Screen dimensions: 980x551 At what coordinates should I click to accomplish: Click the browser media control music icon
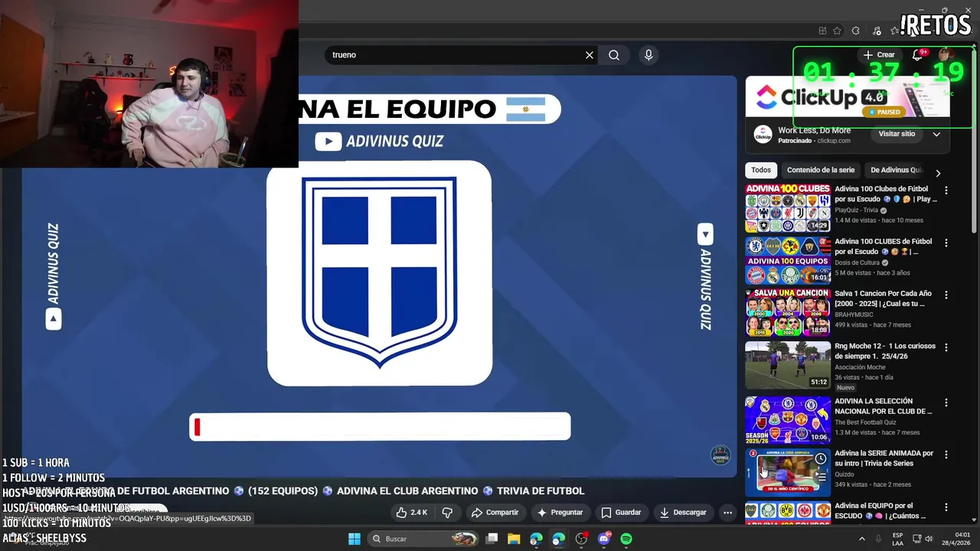[x=877, y=31]
